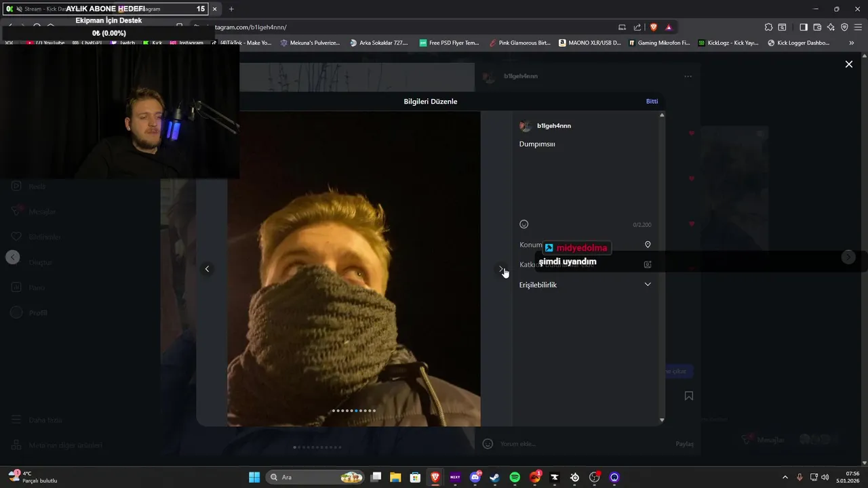Viewport: 868px width, 488px height.
Task: Click the caption text Dumpımsıı
Action: point(537,144)
